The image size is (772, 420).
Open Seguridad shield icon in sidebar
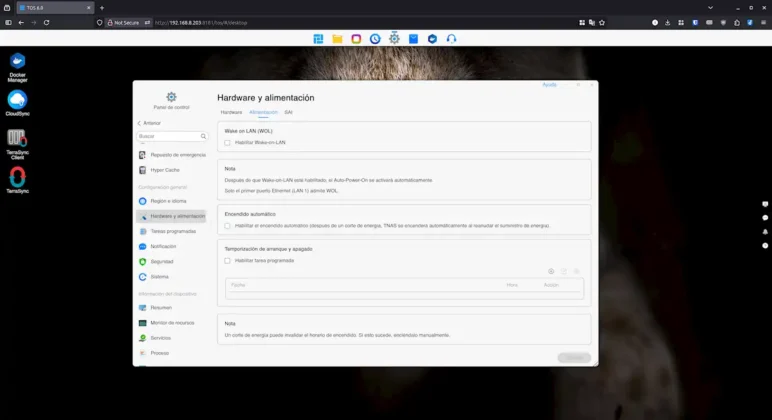pos(142,261)
